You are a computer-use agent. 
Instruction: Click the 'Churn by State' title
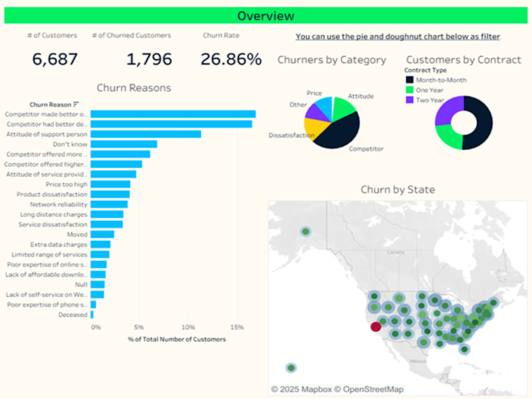(398, 190)
